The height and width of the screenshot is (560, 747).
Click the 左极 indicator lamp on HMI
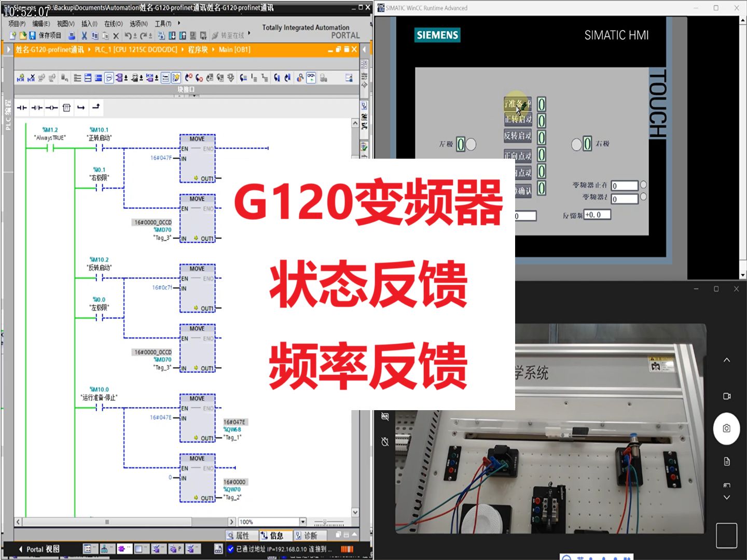471,144
